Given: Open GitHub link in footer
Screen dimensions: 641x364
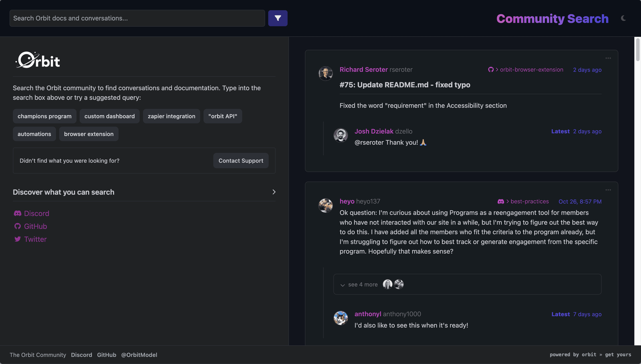Looking at the screenshot, I should click(107, 355).
